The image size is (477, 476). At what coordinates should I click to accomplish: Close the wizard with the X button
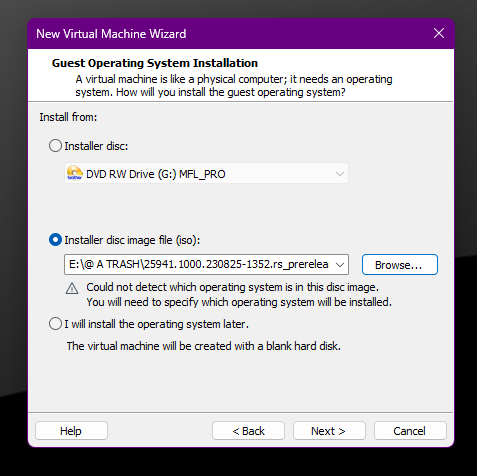tap(439, 33)
